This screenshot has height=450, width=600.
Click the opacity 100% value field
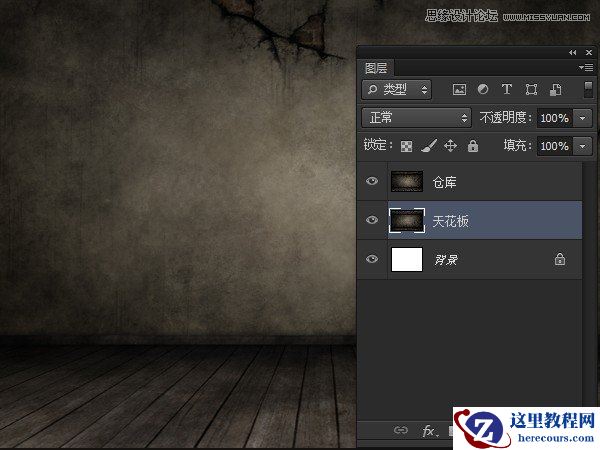(x=555, y=118)
